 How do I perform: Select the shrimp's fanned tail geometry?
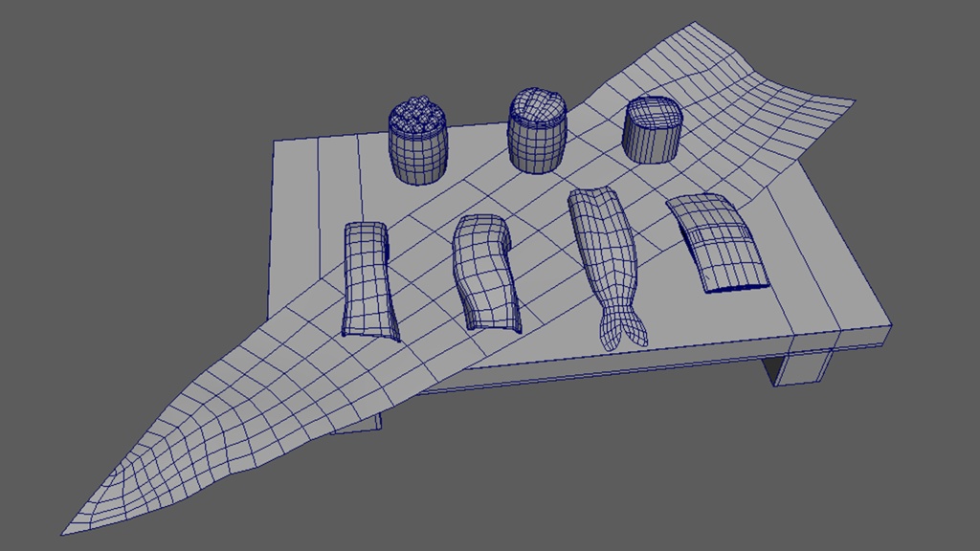tap(620, 320)
